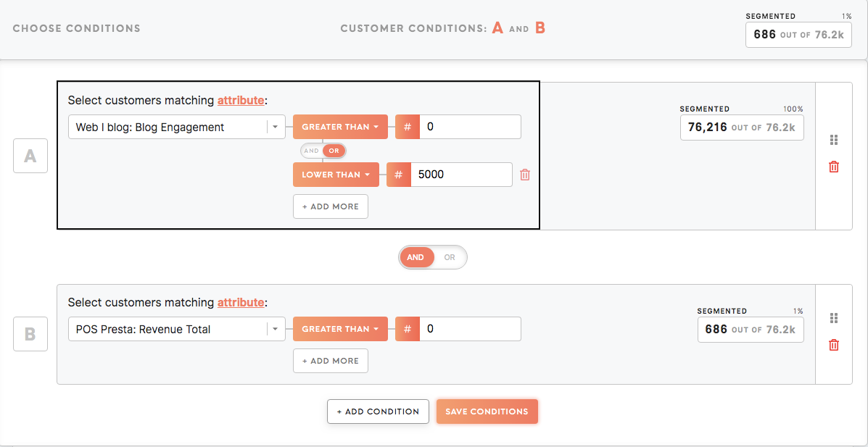
Task: Click the # icon beside LOWER THAN value
Action: pos(399,175)
